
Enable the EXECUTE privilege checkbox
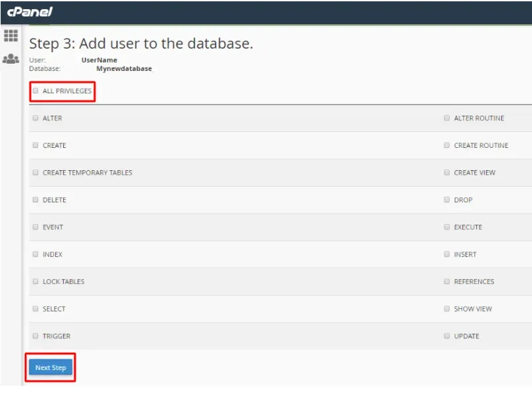point(447,227)
